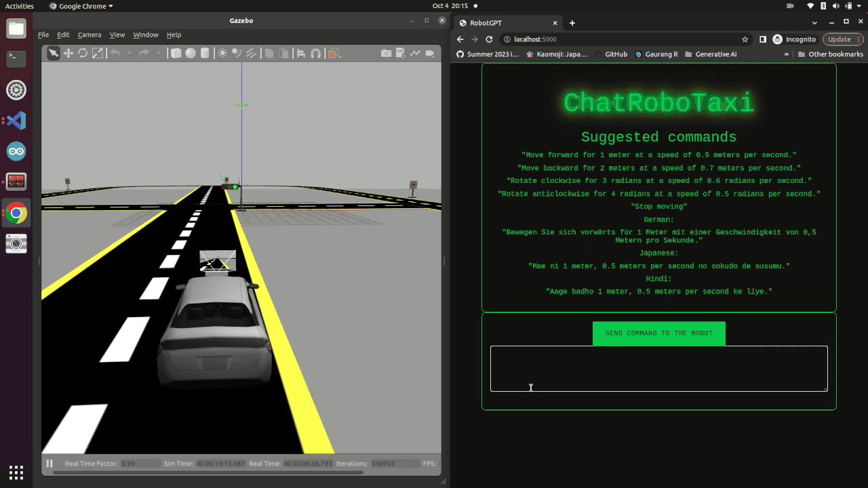Click the Real Time Factor value field
This screenshot has height=488, width=868.
tap(140, 464)
